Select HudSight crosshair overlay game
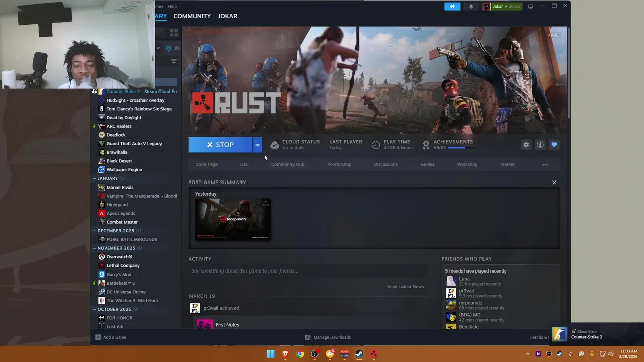Screen dimensions: 644x362 (x=135, y=100)
